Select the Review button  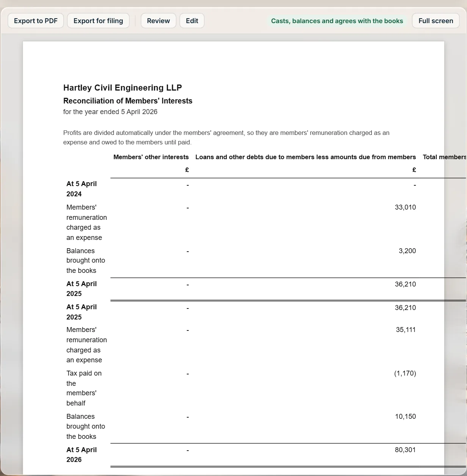pyautogui.click(x=158, y=21)
